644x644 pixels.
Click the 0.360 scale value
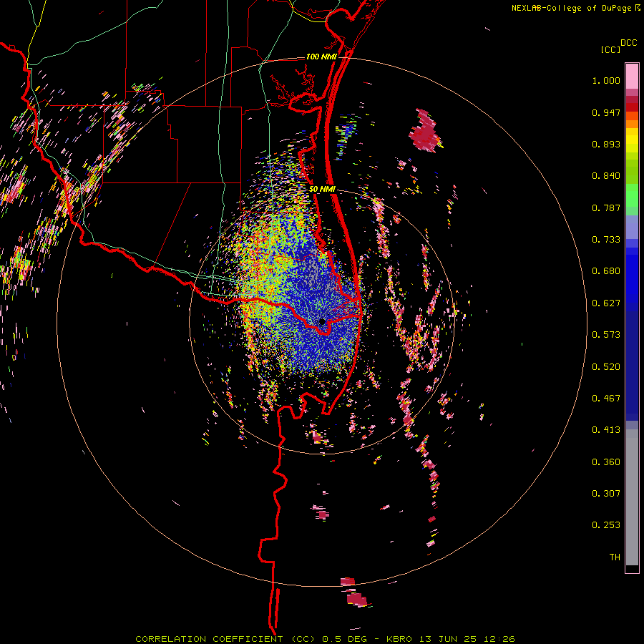click(606, 462)
